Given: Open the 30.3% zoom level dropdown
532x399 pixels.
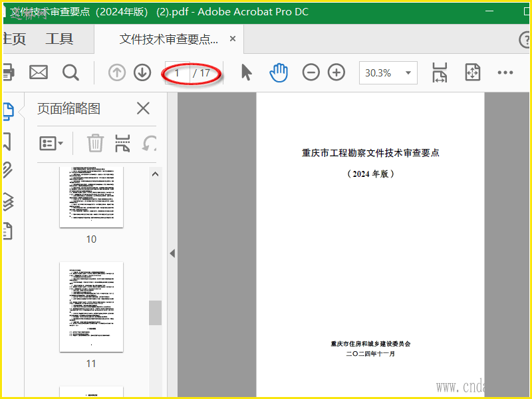Looking at the screenshot, I should pyautogui.click(x=388, y=72).
